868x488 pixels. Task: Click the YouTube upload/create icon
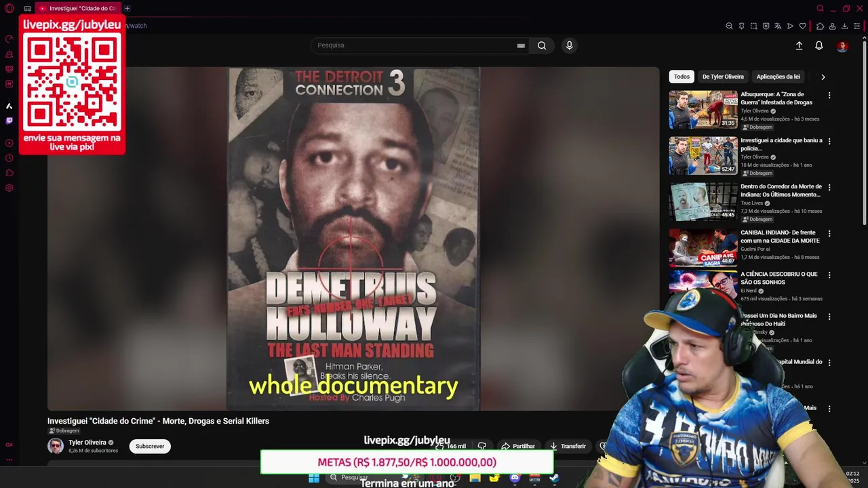[799, 45]
